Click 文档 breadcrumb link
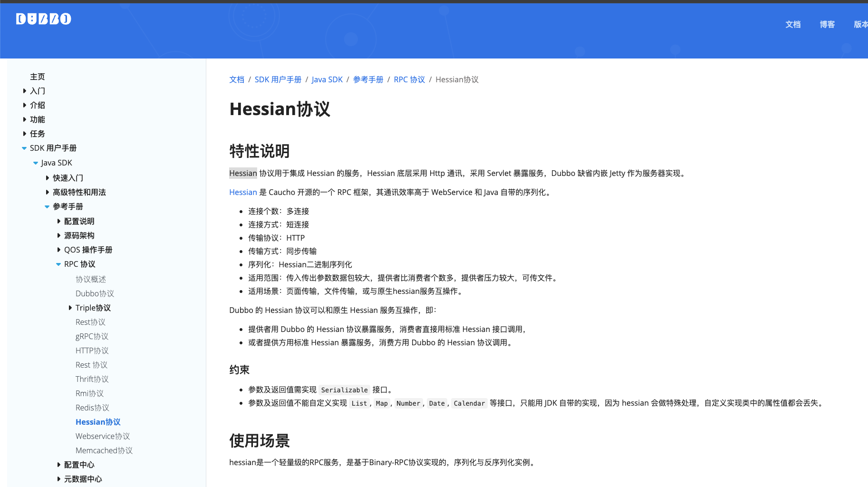 (237, 79)
